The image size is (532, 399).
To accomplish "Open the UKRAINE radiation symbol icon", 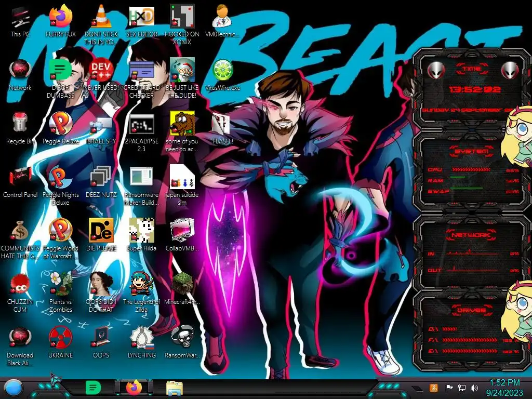I will (x=61, y=338).
